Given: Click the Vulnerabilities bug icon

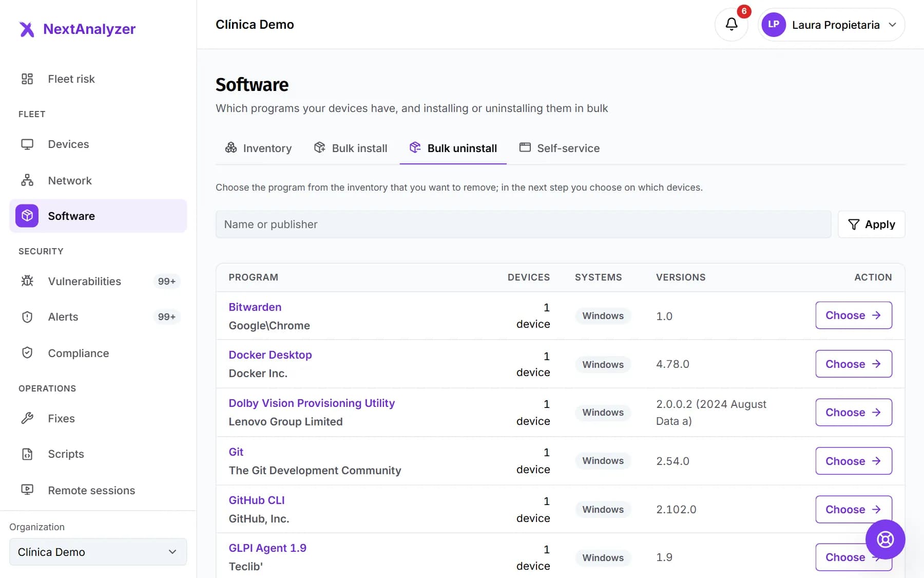Looking at the screenshot, I should point(27,281).
